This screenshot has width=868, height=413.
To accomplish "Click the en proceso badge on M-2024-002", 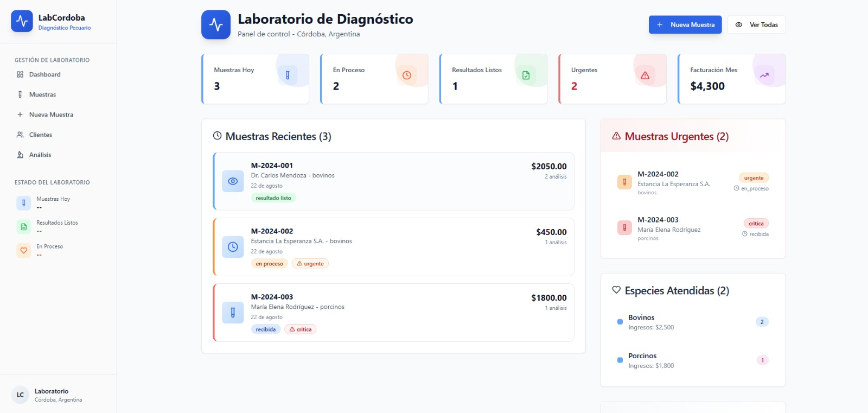I will [270, 264].
